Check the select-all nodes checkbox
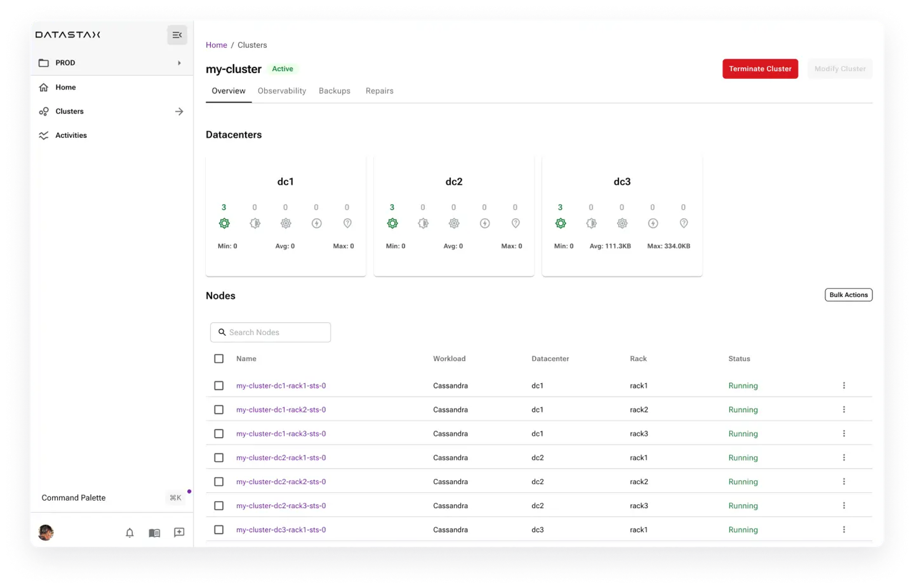This screenshot has height=588, width=914. (x=219, y=358)
